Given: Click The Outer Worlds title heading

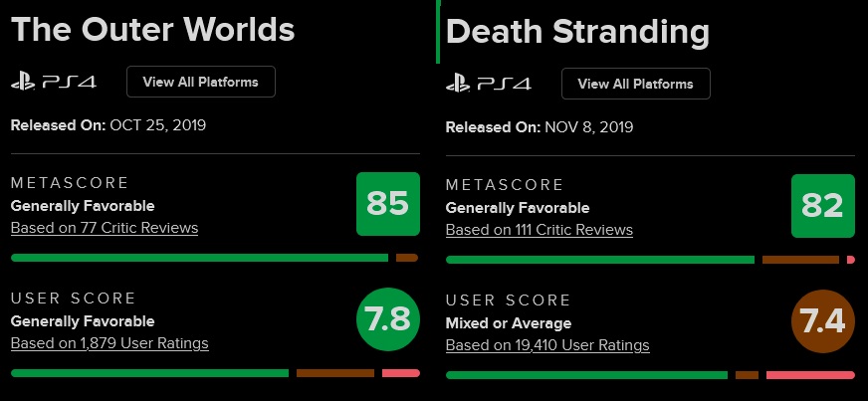Looking at the screenshot, I should click(152, 29).
